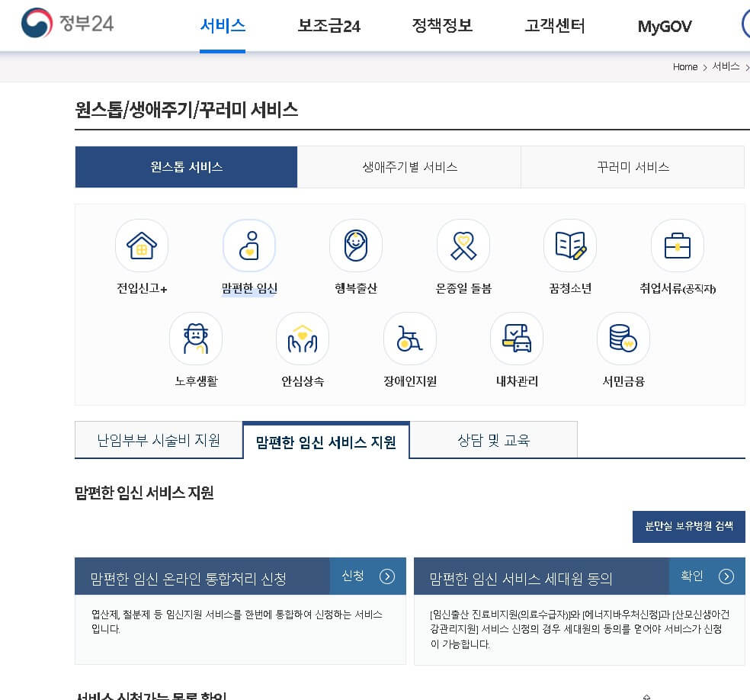Select the 맘편한 임신 pregnancy icon
The image size is (750, 700).
click(248, 246)
